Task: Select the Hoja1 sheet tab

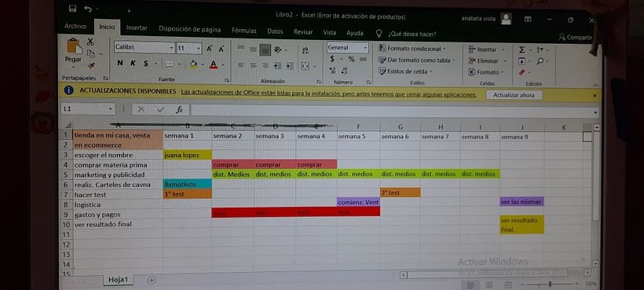Action: pos(119,280)
